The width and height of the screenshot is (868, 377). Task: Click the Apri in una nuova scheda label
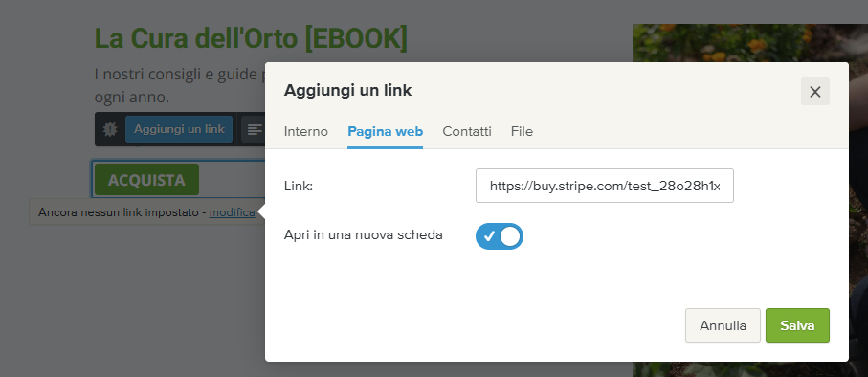[363, 234]
